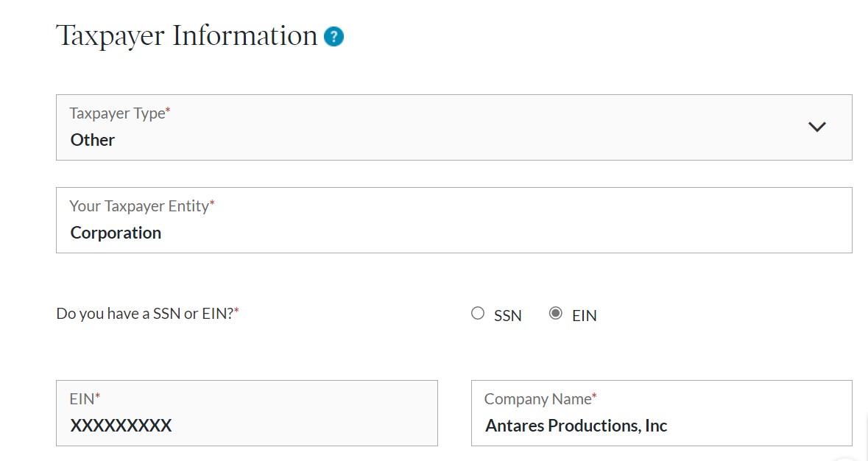The height and width of the screenshot is (461, 868).
Task: Select the SSN radio button
Action: pyautogui.click(x=478, y=313)
